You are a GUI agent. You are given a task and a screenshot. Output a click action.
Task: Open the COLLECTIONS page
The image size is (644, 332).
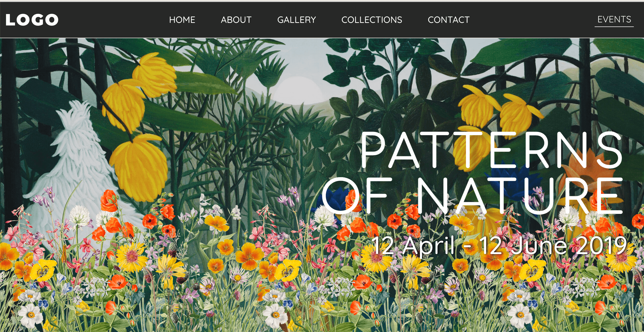tap(372, 20)
